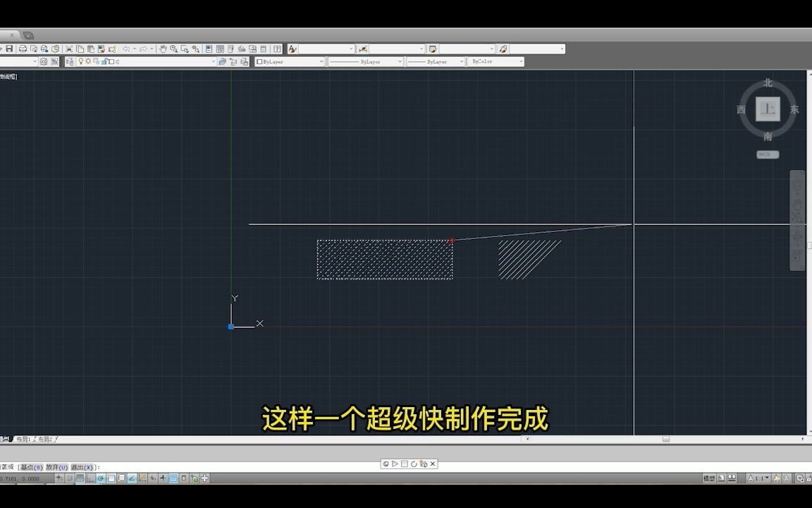This screenshot has width=812, height=508.
Task: Click the Save icon
Action: [10, 49]
